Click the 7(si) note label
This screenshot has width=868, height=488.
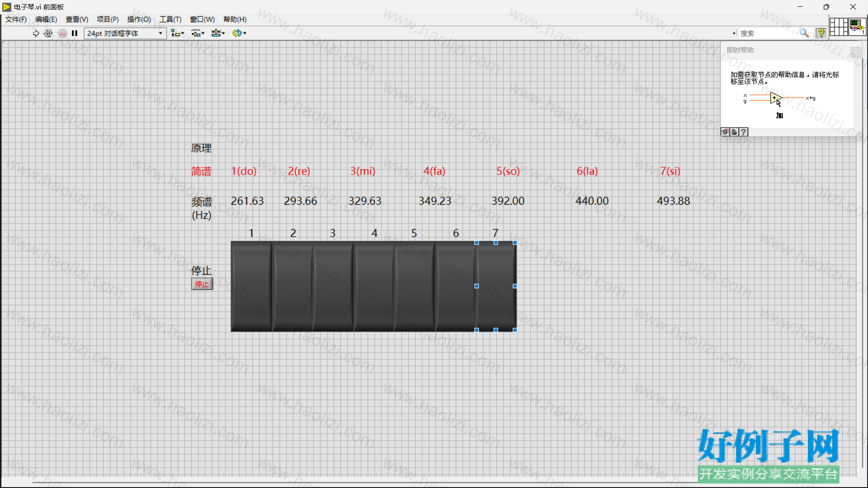(670, 171)
